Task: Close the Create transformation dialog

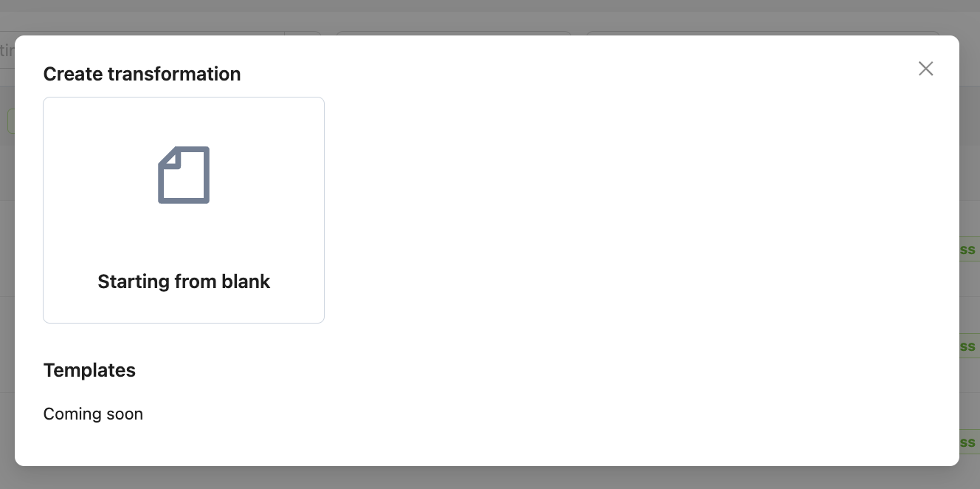Action: [925, 69]
